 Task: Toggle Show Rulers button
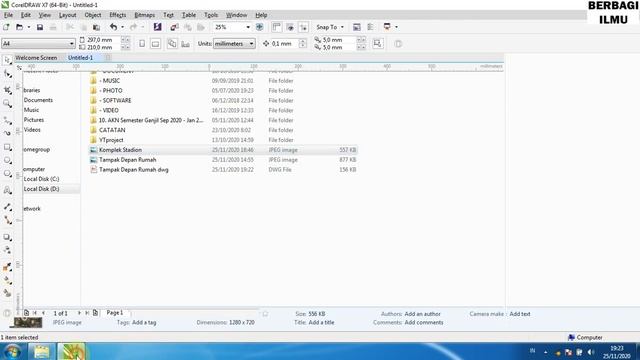[x=276, y=27]
